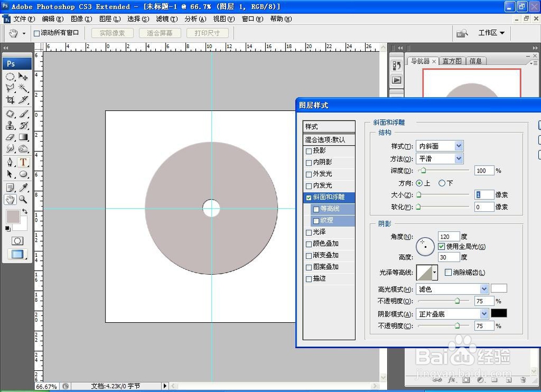This screenshot has width=541, height=392.
Task: Select the Move tool
Action: point(23,77)
